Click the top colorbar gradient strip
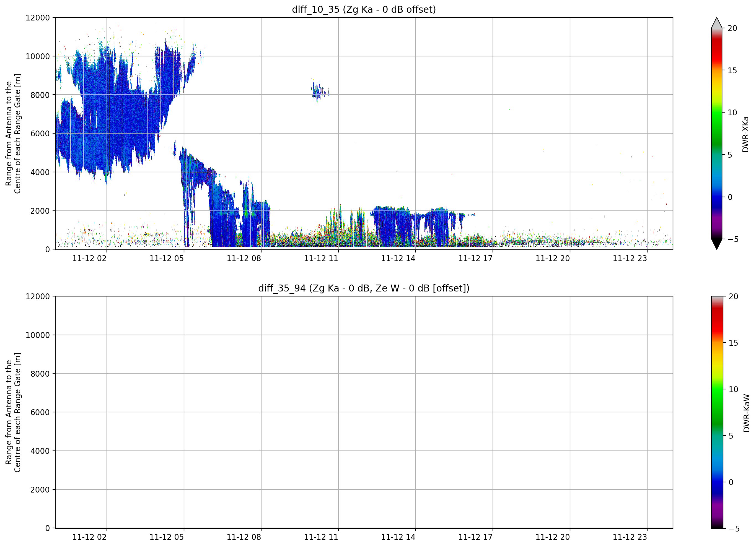Image resolution: width=756 pixels, height=547 pixels. tap(717, 134)
